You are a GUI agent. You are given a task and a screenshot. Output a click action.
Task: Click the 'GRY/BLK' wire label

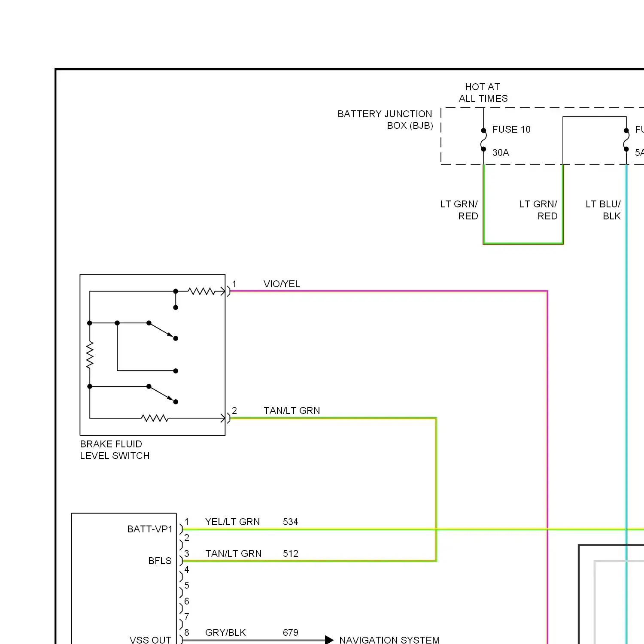(225, 632)
